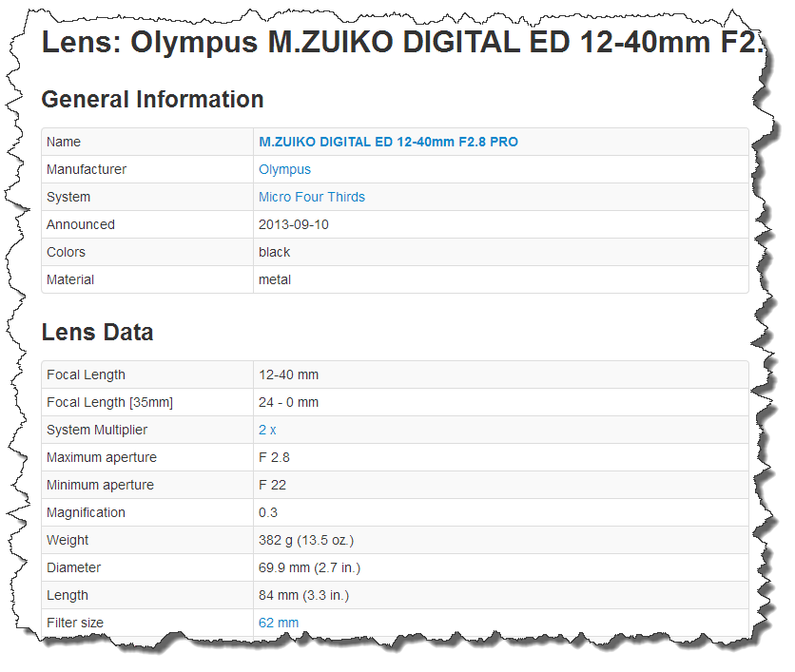Click the 'Minimum aperture' row label
795x672 pixels.
pos(100,485)
